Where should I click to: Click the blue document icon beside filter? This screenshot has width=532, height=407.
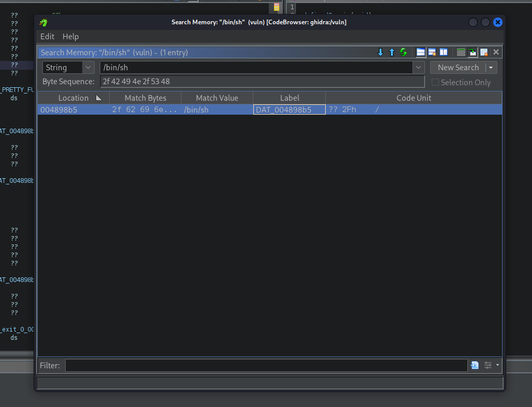click(475, 365)
